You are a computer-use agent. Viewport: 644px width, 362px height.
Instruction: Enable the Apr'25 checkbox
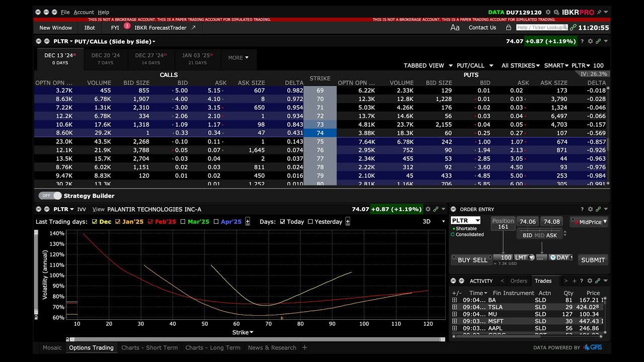[x=216, y=222]
